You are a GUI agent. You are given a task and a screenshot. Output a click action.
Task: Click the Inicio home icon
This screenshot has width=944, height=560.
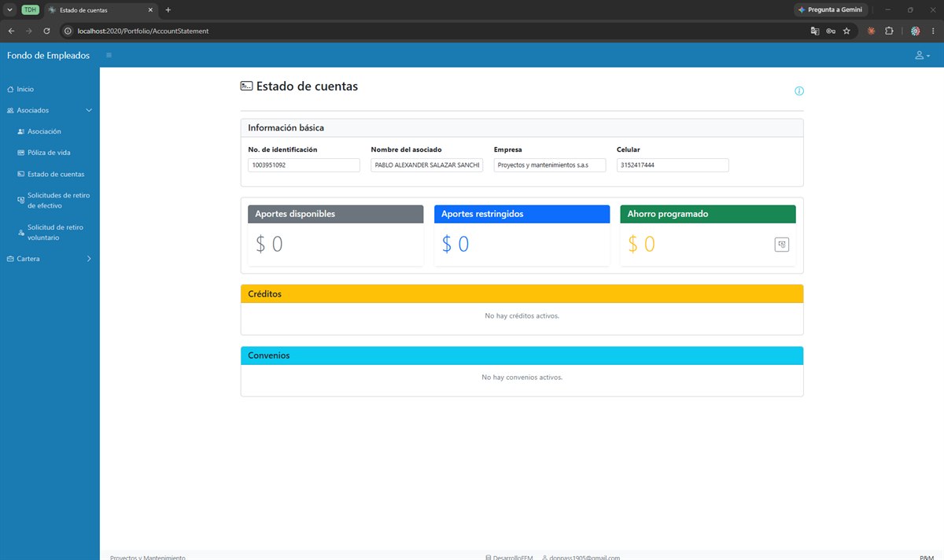coord(10,90)
